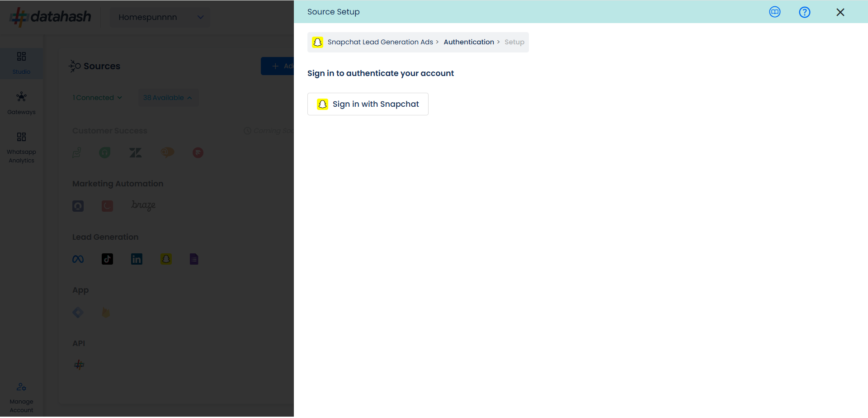Expand the 1 Connected sources filter
The image size is (868, 418).
[97, 98]
